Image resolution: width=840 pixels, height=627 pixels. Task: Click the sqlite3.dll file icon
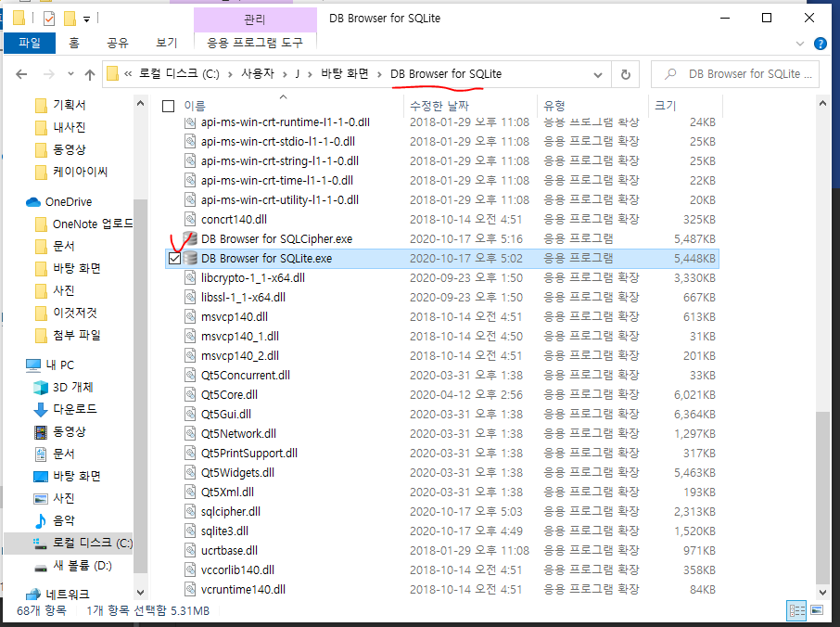(190, 531)
